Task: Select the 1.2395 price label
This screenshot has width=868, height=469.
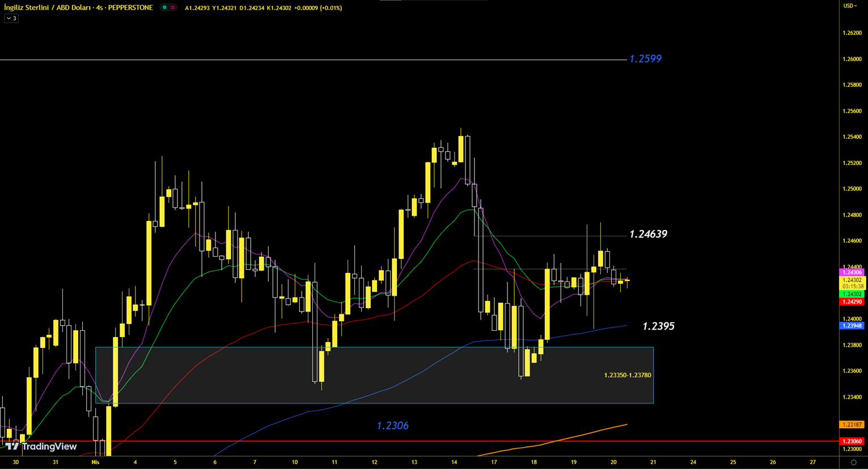Action: point(658,326)
